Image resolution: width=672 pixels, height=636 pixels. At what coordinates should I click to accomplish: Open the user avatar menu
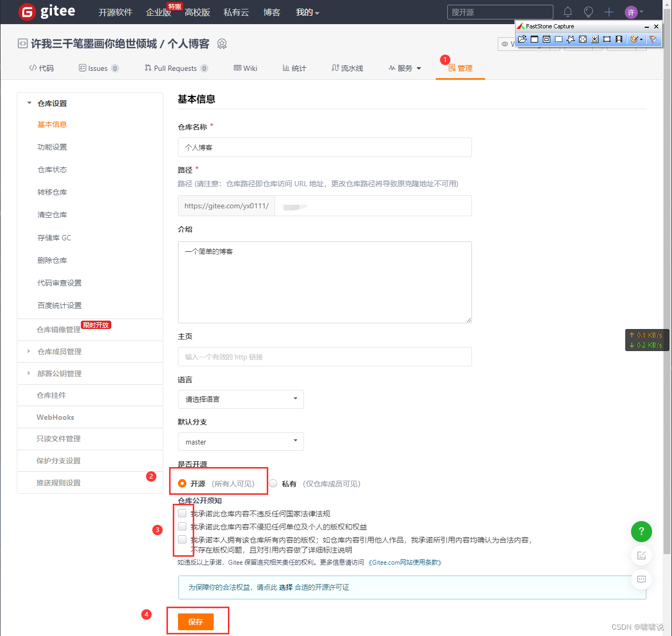coord(633,12)
